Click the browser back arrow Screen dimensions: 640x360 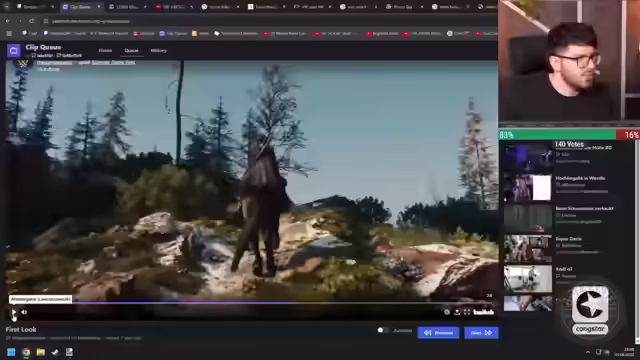[8, 21]
